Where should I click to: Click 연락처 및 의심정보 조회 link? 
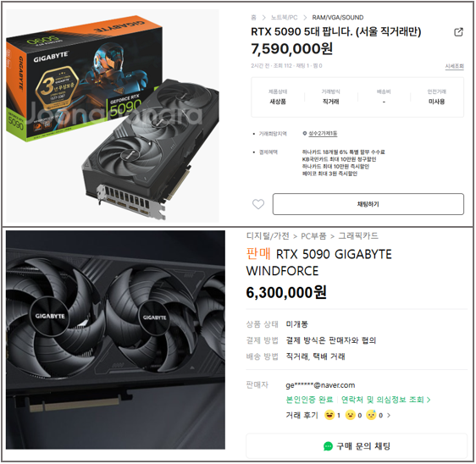[x=383, y=400]
